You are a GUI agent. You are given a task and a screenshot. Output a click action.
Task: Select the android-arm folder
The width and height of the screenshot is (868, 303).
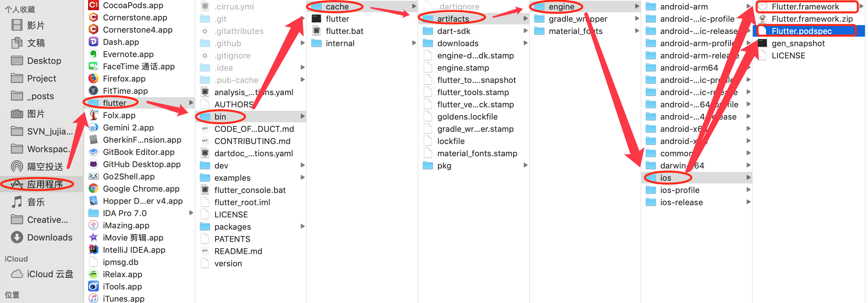click(697, 6)
